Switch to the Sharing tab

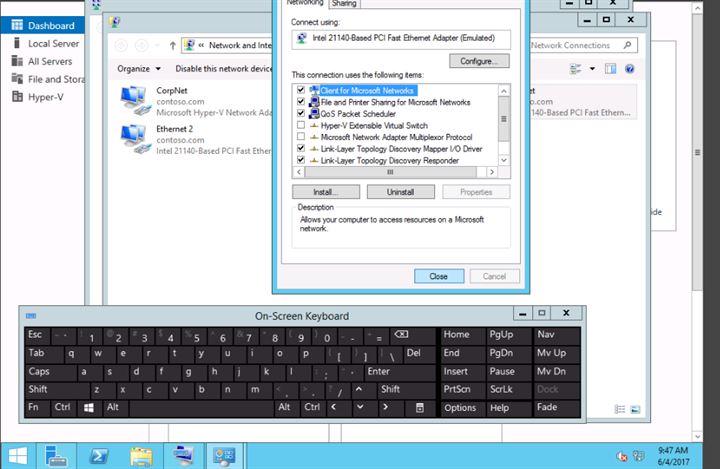344,3
